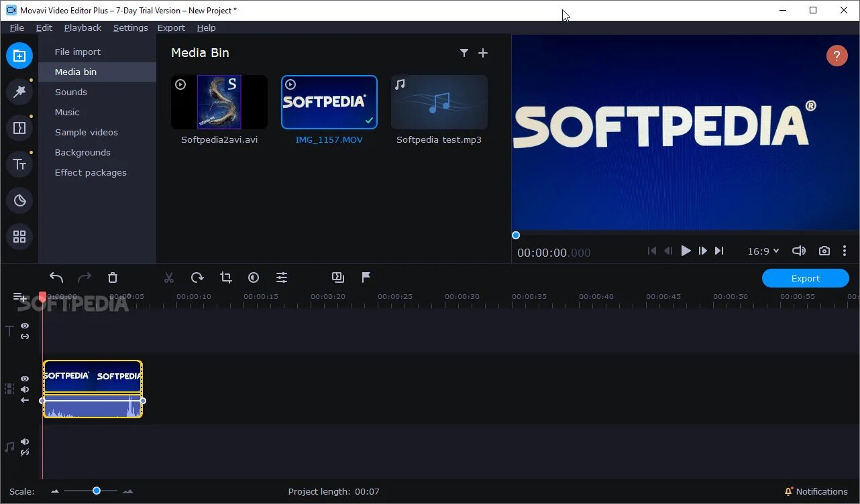Skip to next clip end
Screen dimensions: 860x504
719,251
